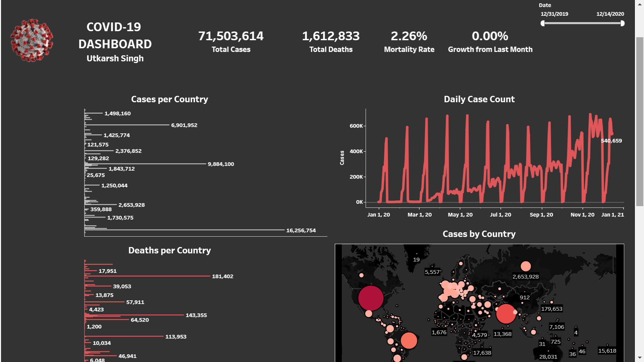Click the 12/31/2019 start date field
The image size is (644, 362).
pyautogui.click(x=554, y=14)
